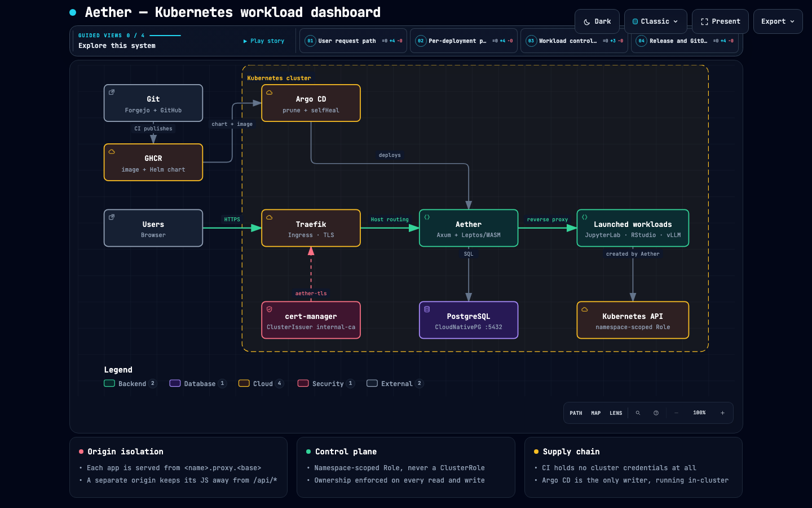Screen dimensions: 812x508
Task: Click the code icon on Aether node
Action: click(x=427, y=217)
